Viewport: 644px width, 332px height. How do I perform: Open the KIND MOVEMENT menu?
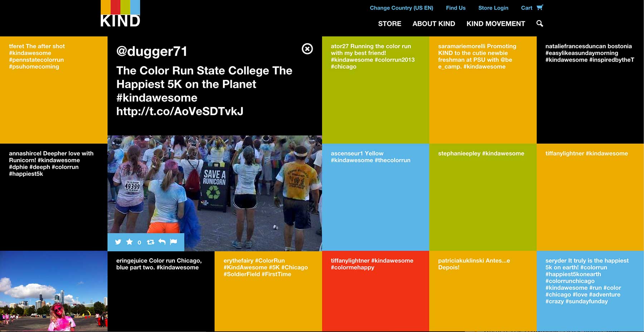click(x=496, y=24)
